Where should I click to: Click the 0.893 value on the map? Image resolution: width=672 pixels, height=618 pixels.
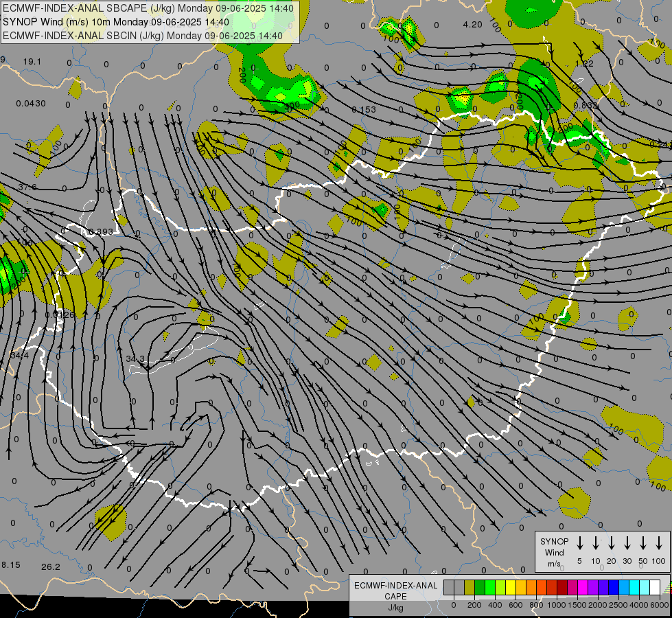(101, 232)
